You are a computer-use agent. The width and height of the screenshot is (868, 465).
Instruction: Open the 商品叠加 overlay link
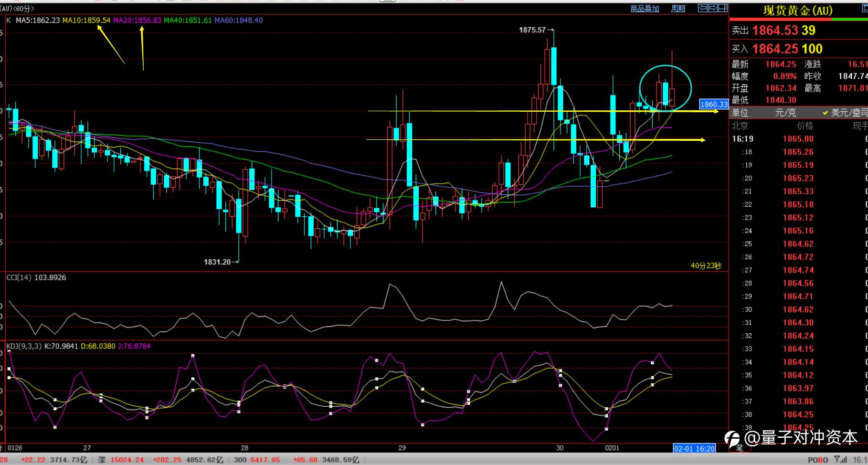645,9
